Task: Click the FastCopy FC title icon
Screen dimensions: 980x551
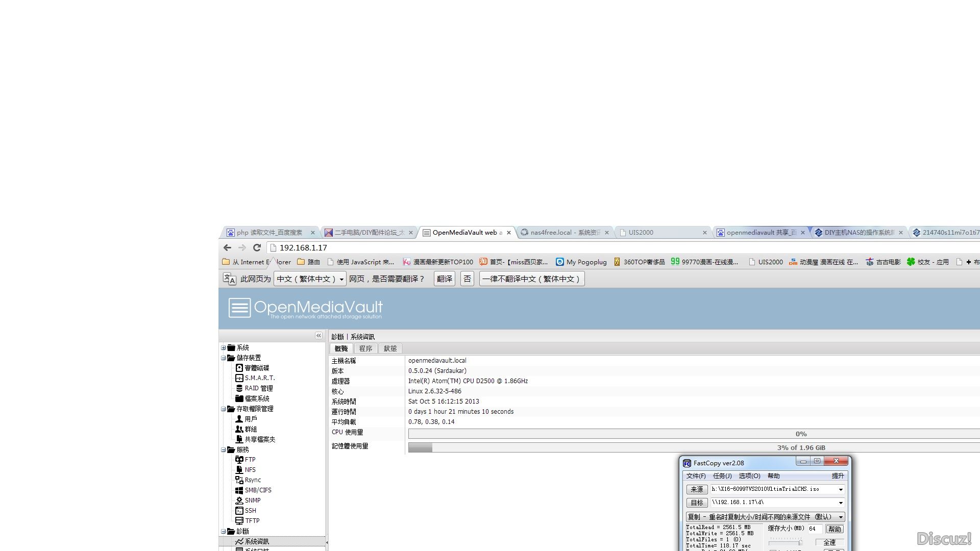Action: point(687,463)
